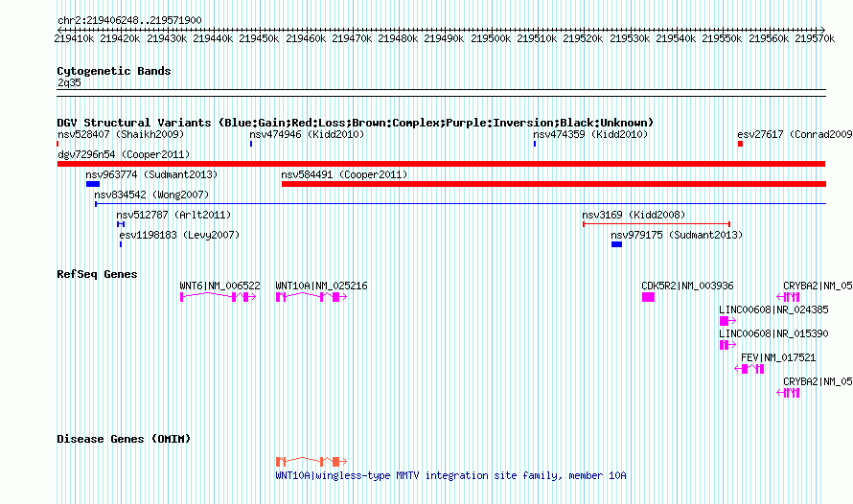Image resolution: width=853 pixels, height=504 pixels.
Task: Open the WNT6|NM_006522 gene label
Action: pyautogui.click(x=219, y=286)
